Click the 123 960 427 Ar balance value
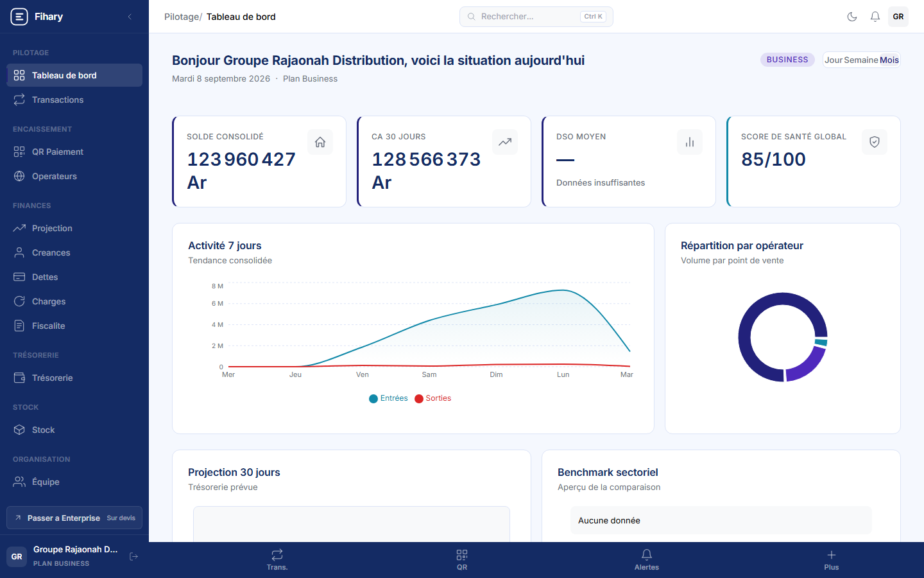 [241, 171]
